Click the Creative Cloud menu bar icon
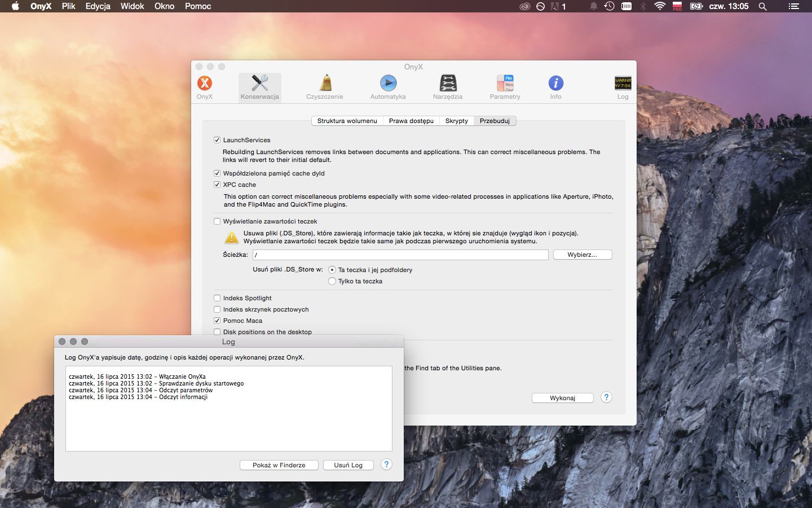This screenshot has width=812, height=508. pos(525,6)
